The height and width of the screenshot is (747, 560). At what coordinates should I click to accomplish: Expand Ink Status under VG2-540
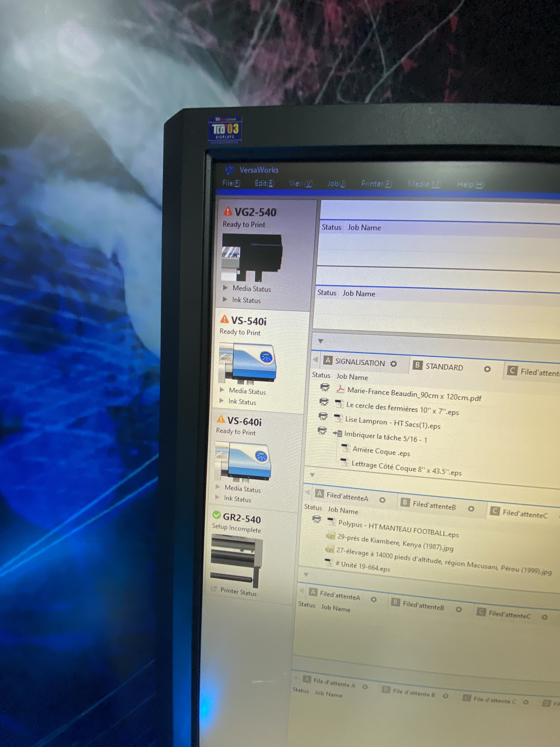[225, 299]
